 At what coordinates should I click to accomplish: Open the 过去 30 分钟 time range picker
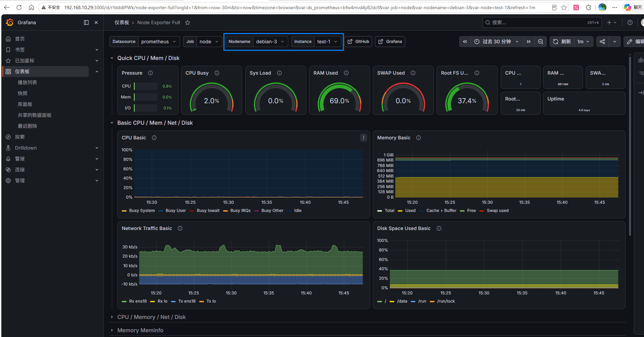click(x=497, y=42)
